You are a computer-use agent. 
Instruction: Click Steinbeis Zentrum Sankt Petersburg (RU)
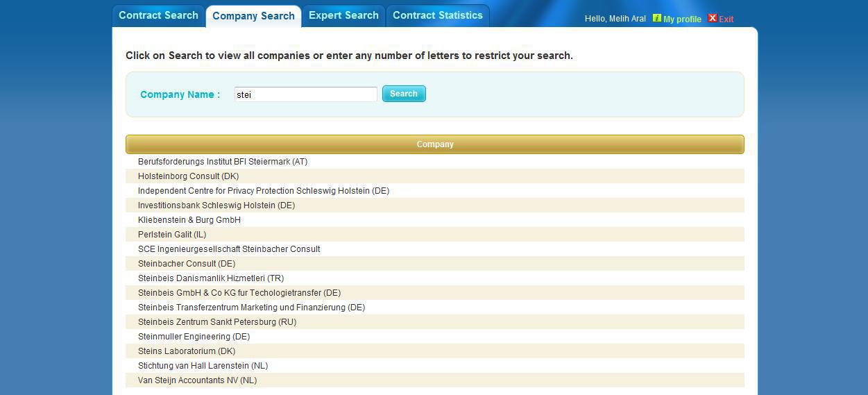(x=217, y=322)
